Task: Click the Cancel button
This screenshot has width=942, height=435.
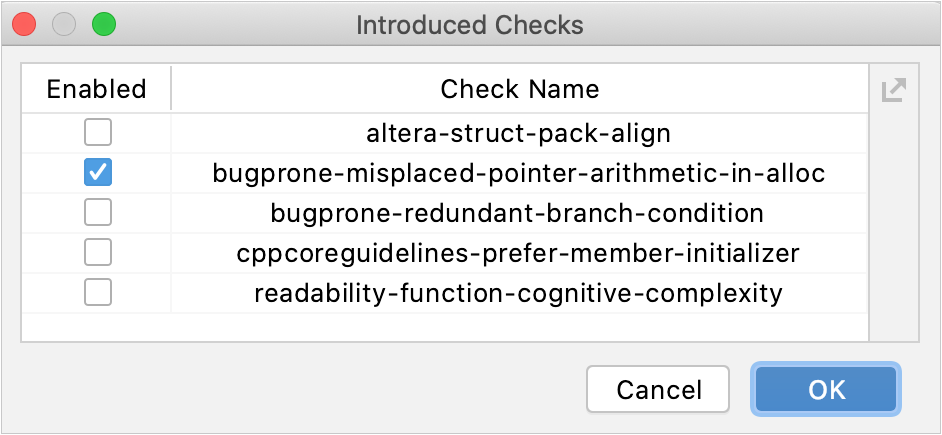Action: 659,389
